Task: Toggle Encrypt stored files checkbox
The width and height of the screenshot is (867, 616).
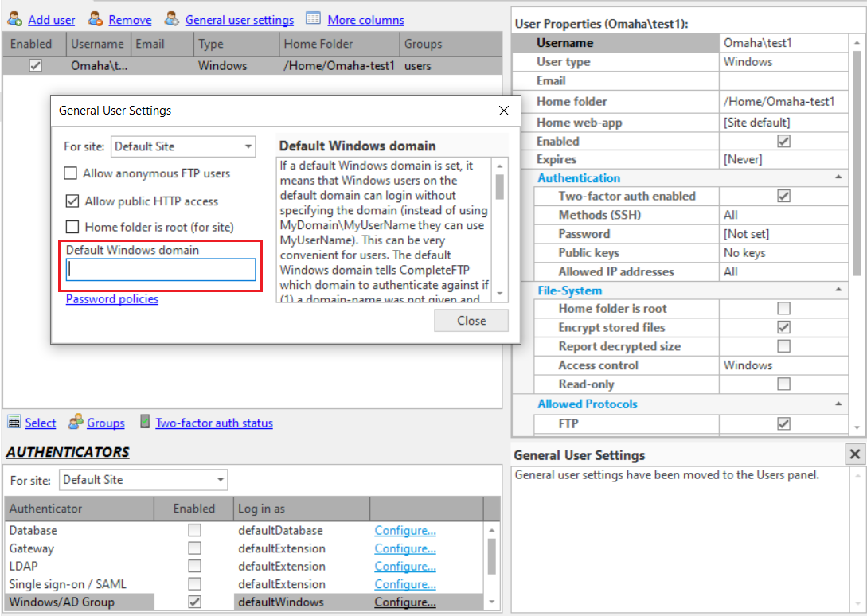Action: tap(783, 327)
